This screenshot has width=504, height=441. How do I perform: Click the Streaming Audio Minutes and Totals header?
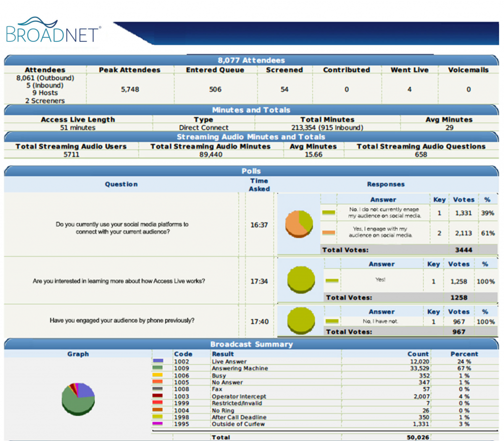(251, 137)
